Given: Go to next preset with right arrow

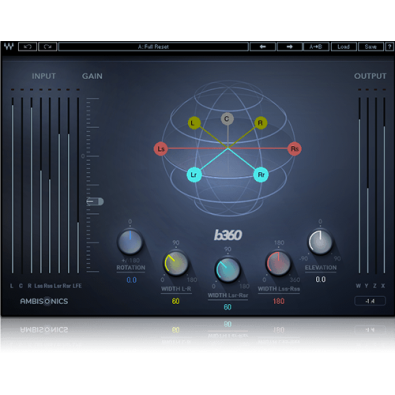Looking at the screenshot, I should click(x=289, y=47).
